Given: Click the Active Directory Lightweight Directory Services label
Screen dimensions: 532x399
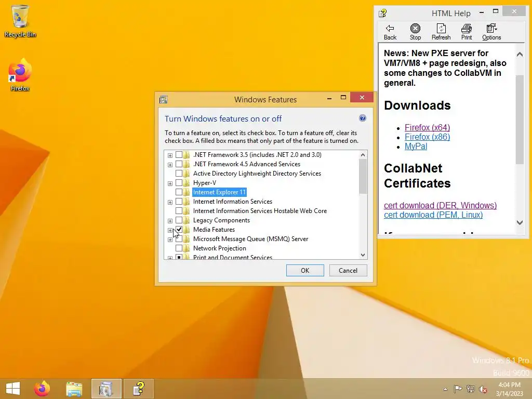Looking at the screenshot, I should 257,174.
